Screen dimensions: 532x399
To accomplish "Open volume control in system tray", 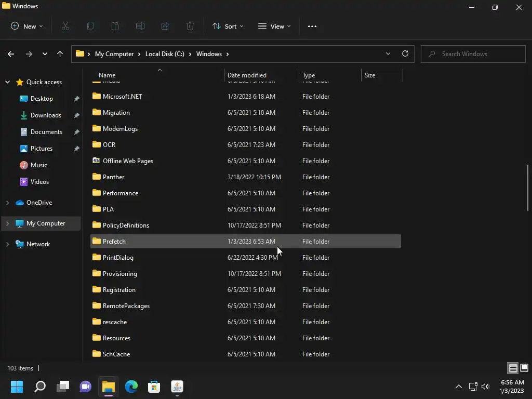I will pos(486,387).
